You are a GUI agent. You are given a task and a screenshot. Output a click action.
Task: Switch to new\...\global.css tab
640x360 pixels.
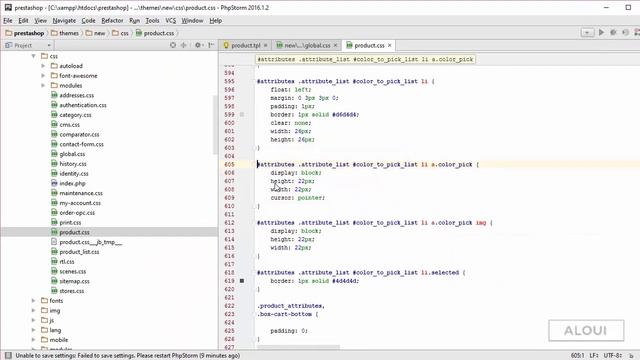pos(307,45)
